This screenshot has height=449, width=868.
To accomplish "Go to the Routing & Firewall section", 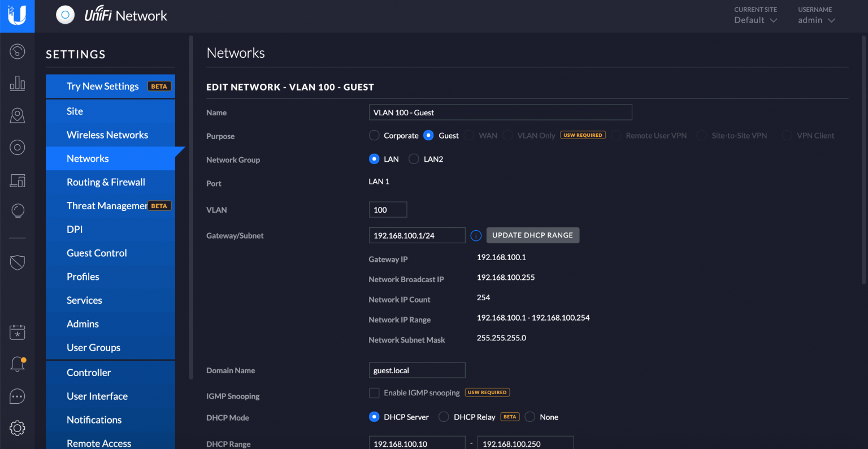I will 106,182.
